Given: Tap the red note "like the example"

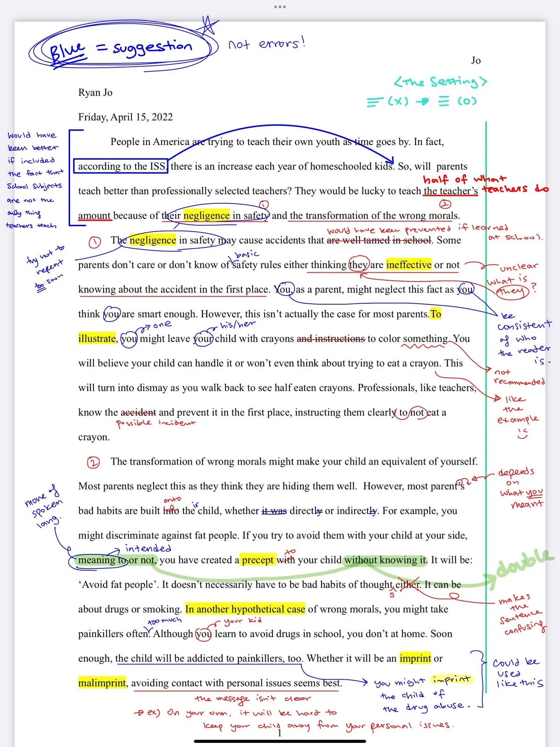Looking at the screenshot, I should 518,416.
